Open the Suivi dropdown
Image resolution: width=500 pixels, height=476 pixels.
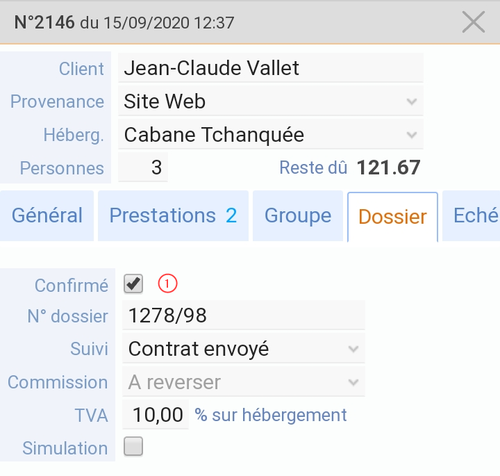coord(243,349)
